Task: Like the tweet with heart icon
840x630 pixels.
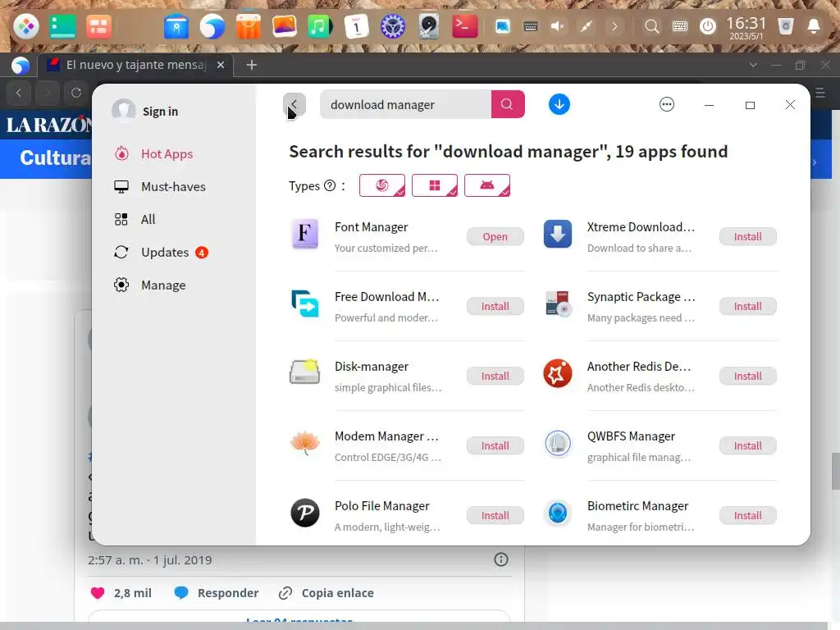Action: coord(98,593)
